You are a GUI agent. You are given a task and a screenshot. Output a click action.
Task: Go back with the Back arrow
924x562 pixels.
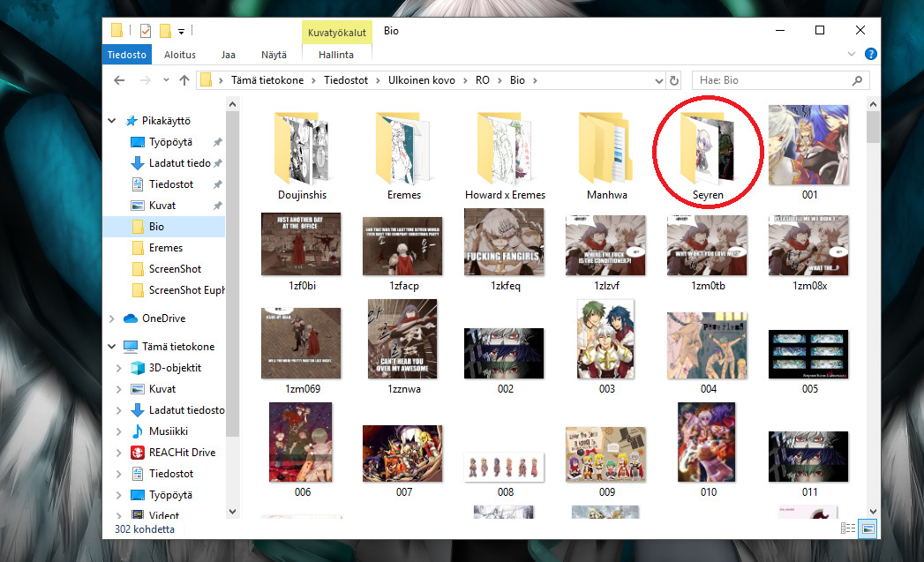click(119, 80)
